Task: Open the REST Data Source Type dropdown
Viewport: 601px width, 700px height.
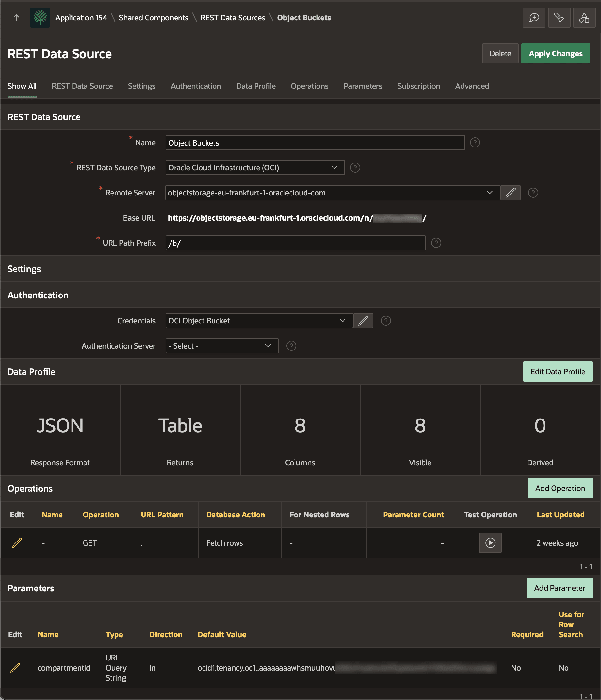Action: (255, 168)
